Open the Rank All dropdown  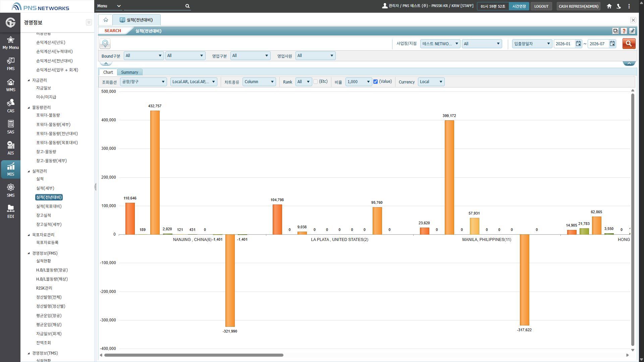click(x=304, y=82)
